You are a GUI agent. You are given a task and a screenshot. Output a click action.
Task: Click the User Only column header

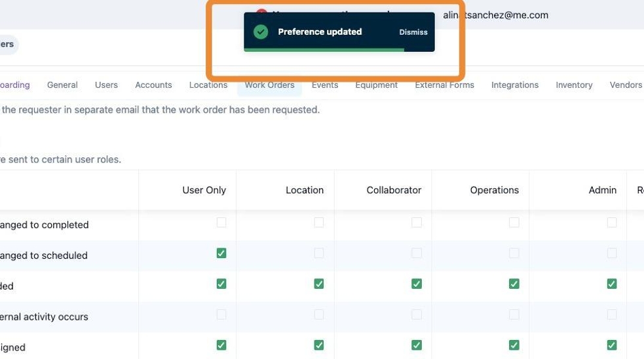204,190
